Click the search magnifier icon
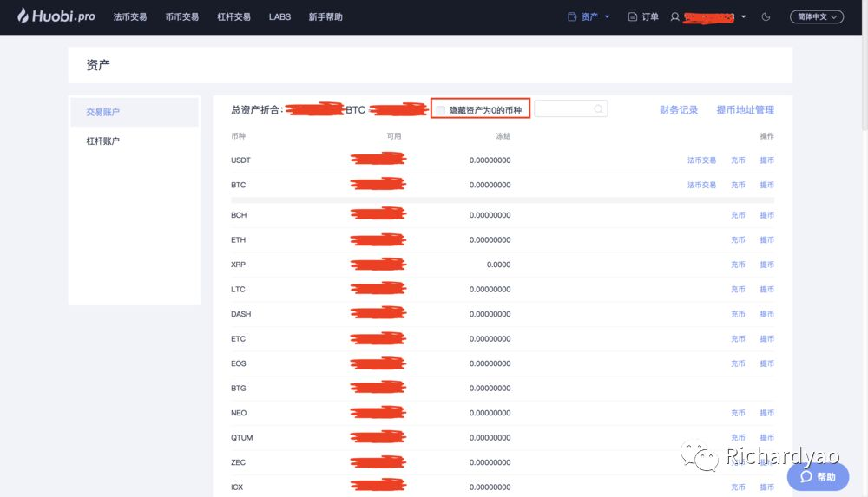This screenshot has height=497, width=868. (x=598, y=109)
